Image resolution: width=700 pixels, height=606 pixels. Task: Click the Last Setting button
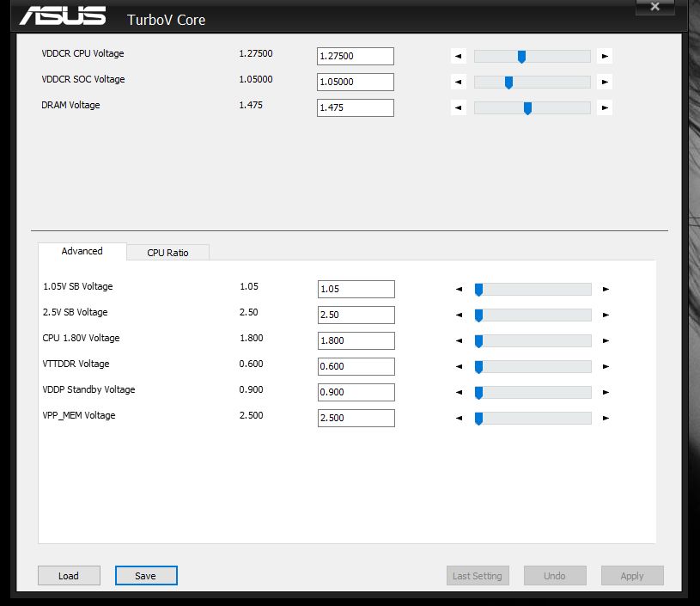pos(478,576)
